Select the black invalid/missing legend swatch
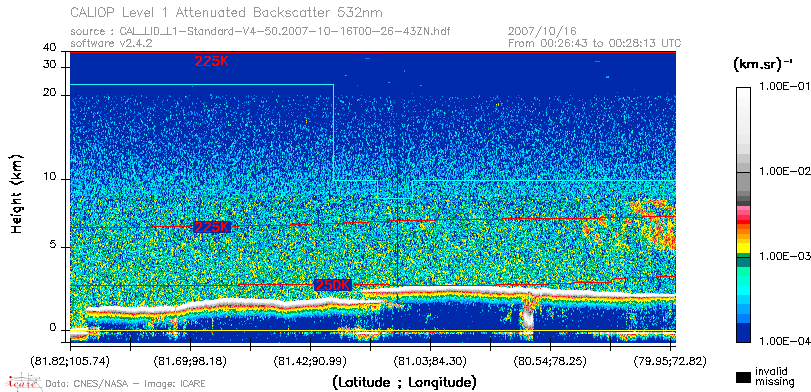This screenshot has height=392, width=811. tap(743, 378)
